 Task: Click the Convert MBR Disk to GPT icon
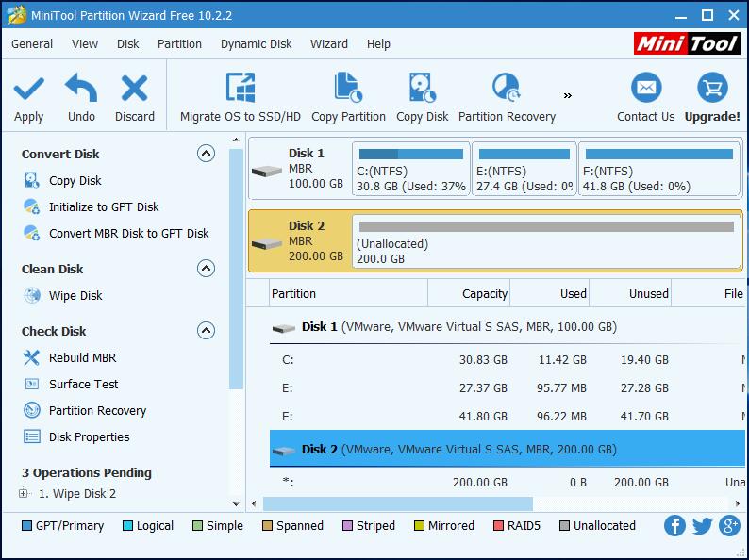click(x=31, y=233)
